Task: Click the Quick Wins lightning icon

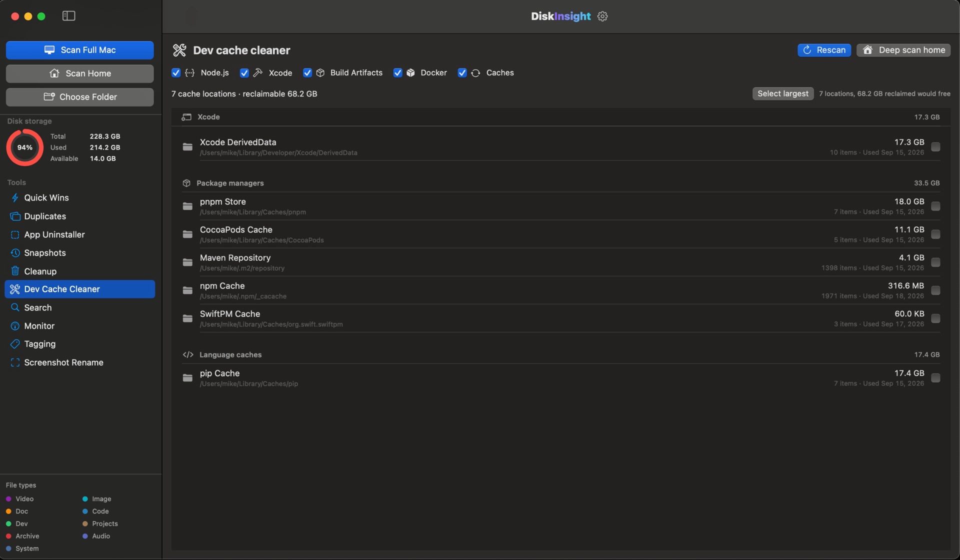Action: [15, 197]
